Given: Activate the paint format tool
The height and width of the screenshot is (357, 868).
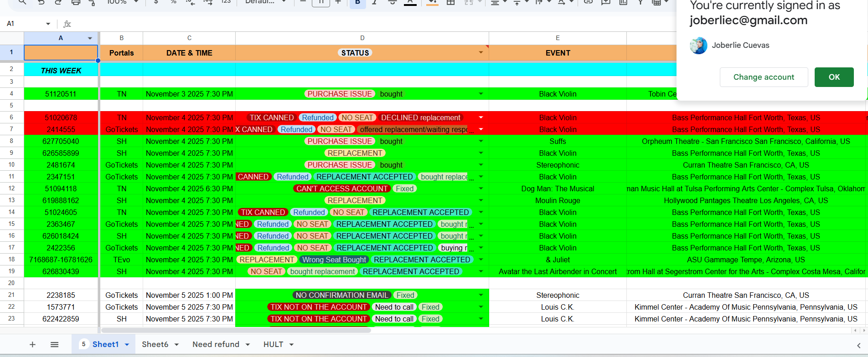Looking at the screenshot, I should (x=92, y=2).
